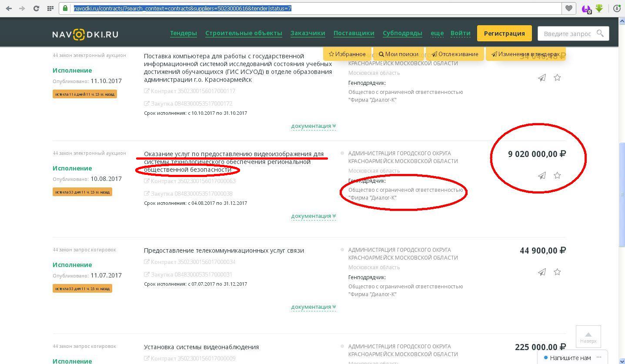Viewport: 625px width, 364px height.
Task: Open Предоставление телекоммуникационных услуг связи title
Action: 224,250
